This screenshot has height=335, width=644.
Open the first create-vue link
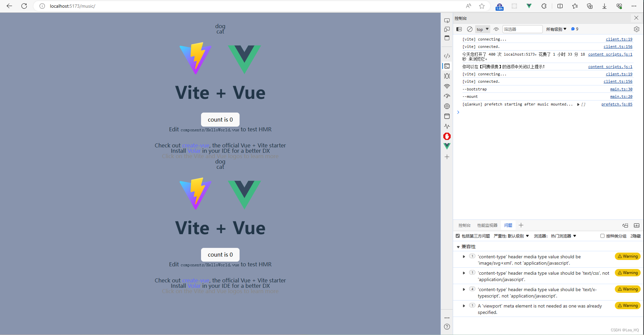[196, 145]
